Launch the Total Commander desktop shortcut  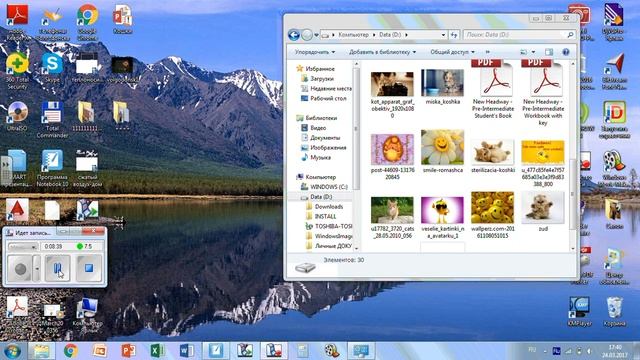52,118
